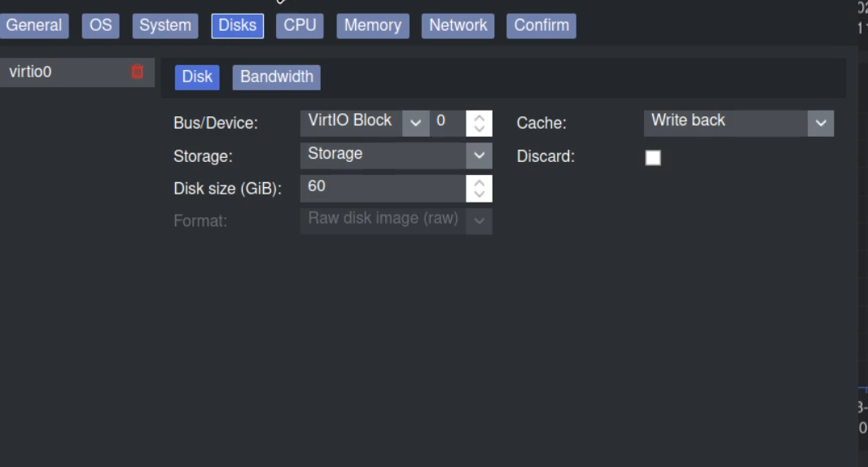This screenshot has width=868, height=467.
Task: Show the Bandwidth settings
Action: [276, 77]
